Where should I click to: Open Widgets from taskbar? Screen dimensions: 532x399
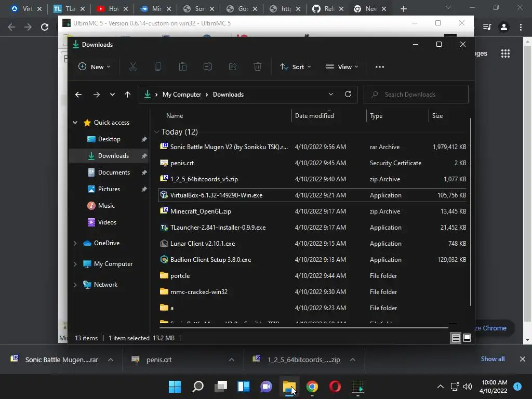click(x=244, y=387)
